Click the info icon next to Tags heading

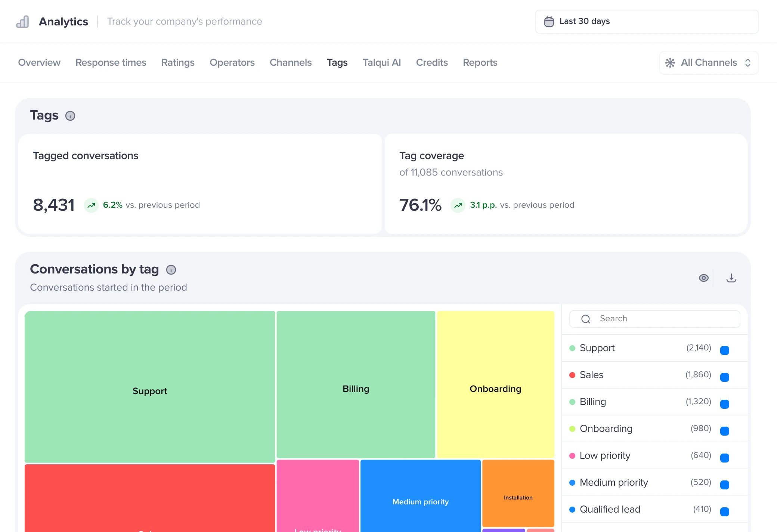tap(70, 116)
